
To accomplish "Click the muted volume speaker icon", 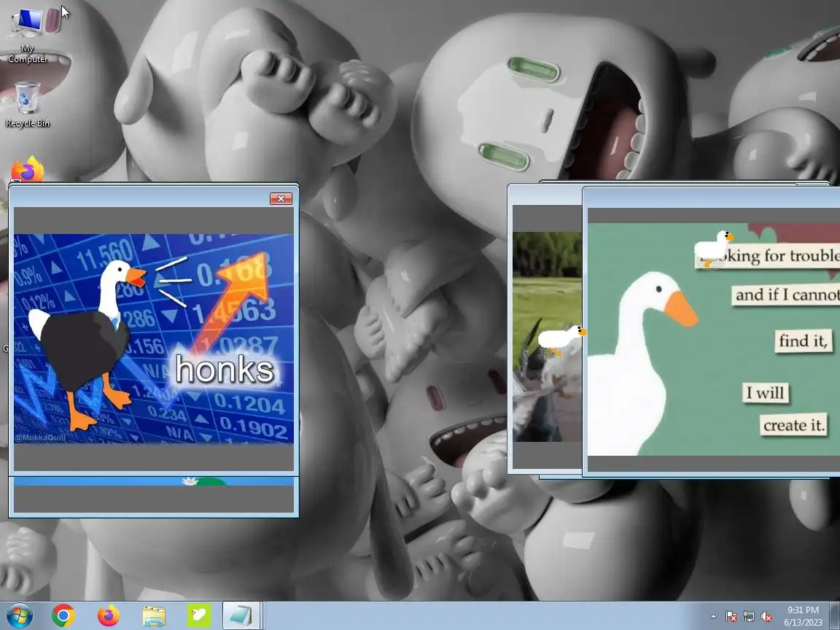I will coord(766,617).
